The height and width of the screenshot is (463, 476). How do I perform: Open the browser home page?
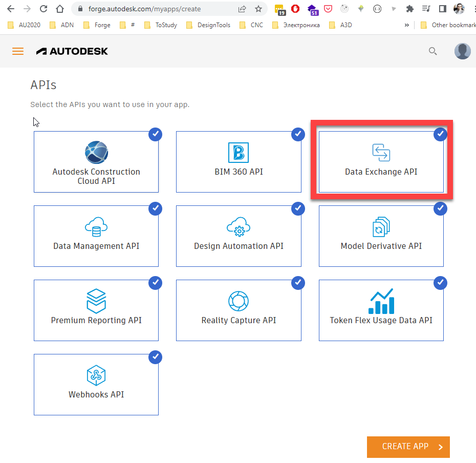60,9
